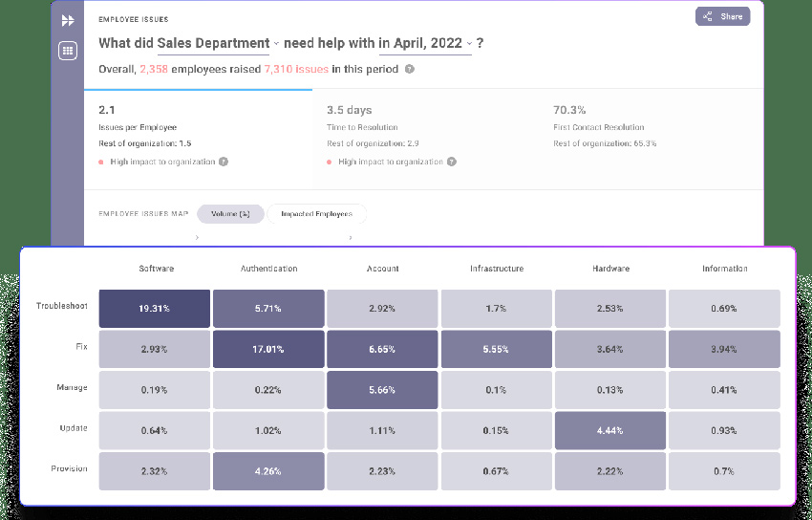Select the 19.31% Troubleshoot Software cell
Viewport: 812px width, 520px height.
click(x=155, y=309)
